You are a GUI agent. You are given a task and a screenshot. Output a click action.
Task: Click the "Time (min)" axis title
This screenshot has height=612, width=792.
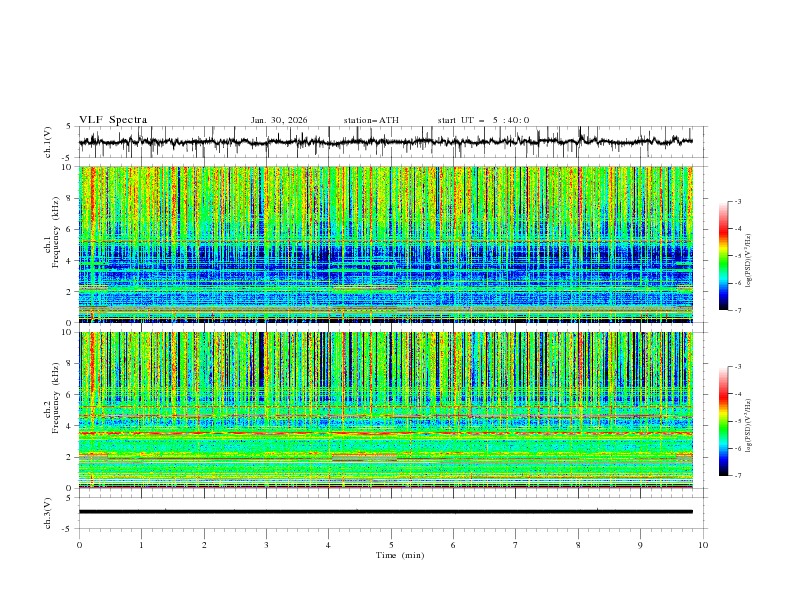[400, 555]
